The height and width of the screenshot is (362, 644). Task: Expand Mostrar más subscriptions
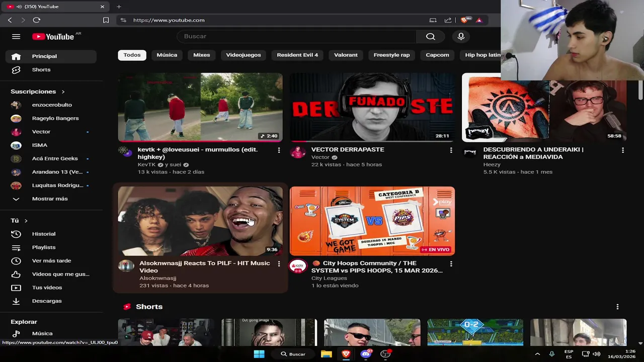(51, 199)
